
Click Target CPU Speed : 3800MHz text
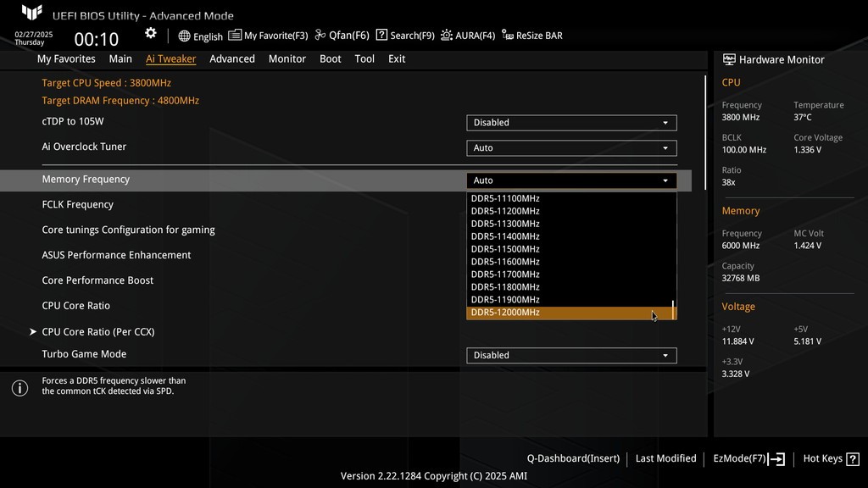tap(106, 82)
